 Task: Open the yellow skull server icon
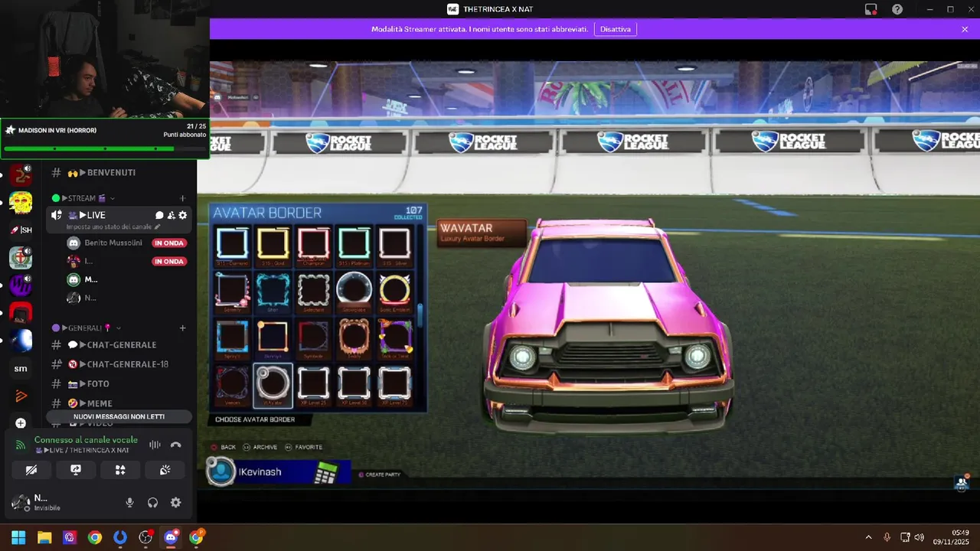click(x=21, y=203)
